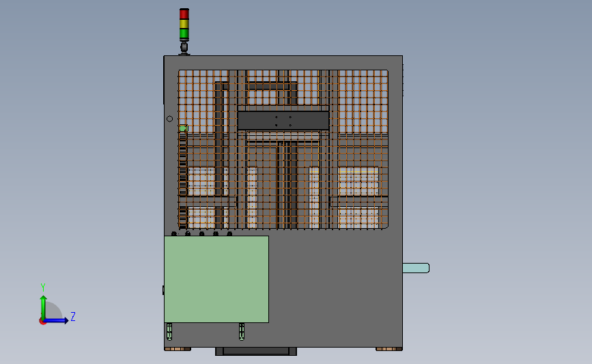The width and height of the screenshot is (592, 364).
Task: Select the left bracket below the green panel
Action: pos(169,331)
